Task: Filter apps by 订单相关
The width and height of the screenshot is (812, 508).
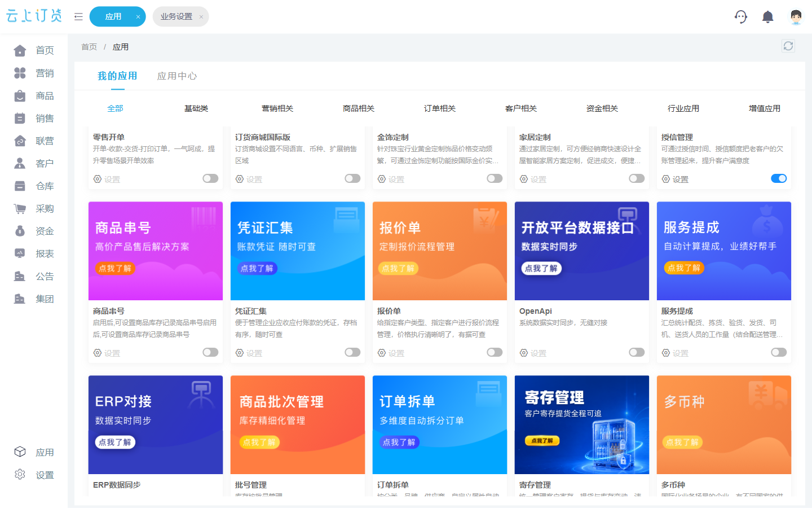Action: pyautogui.click(x=440, y=108)
